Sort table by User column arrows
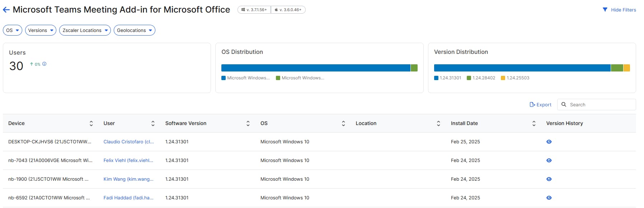 tap(153, 123)
